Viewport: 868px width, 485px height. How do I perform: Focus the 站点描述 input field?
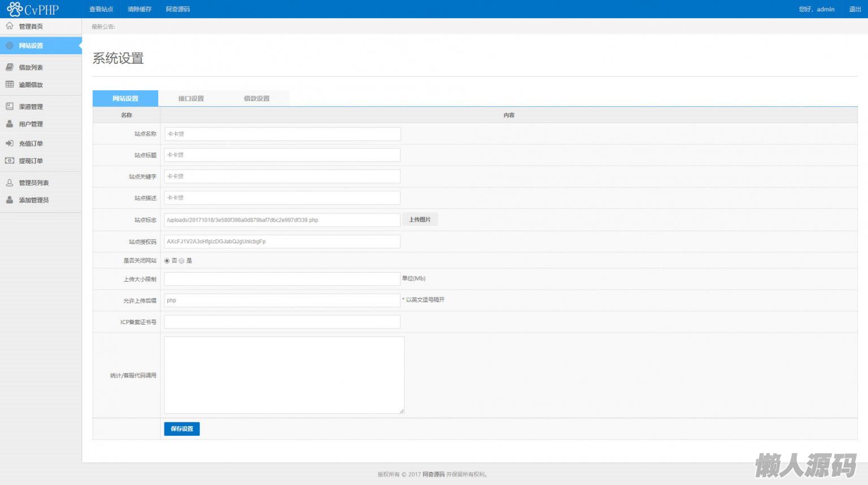pos(283,198)
